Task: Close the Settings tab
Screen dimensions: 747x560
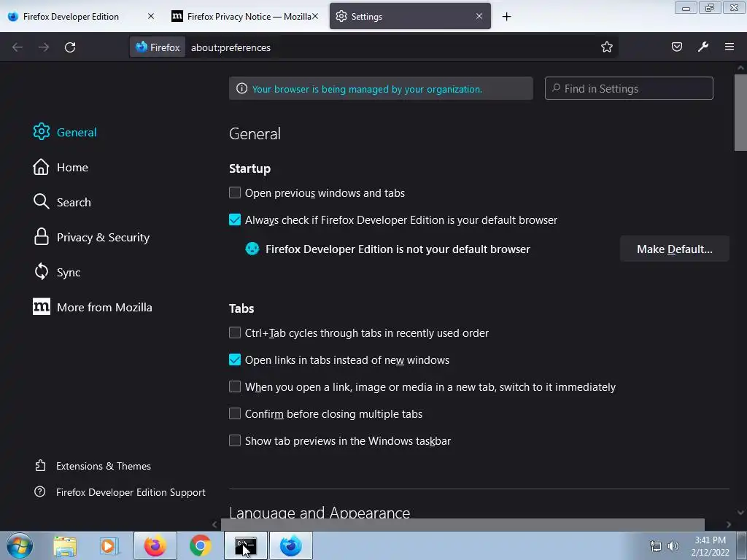Action: (x=479, y=16)
